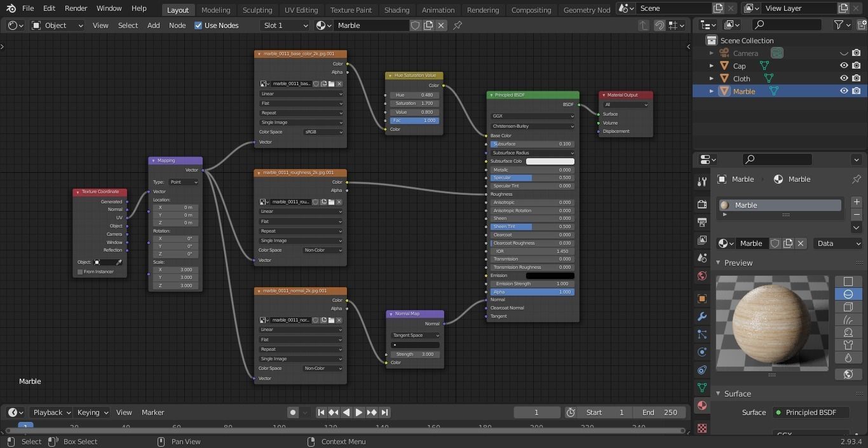The image size is (868, 448).
Task: Open the Node menu in node editor
Action: (177, 25)
